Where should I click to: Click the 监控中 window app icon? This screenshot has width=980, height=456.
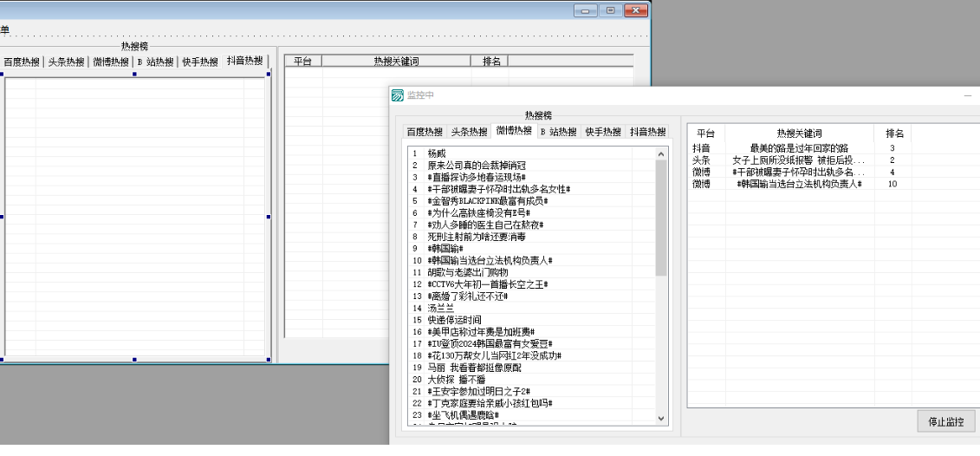(x=398, y=95)
